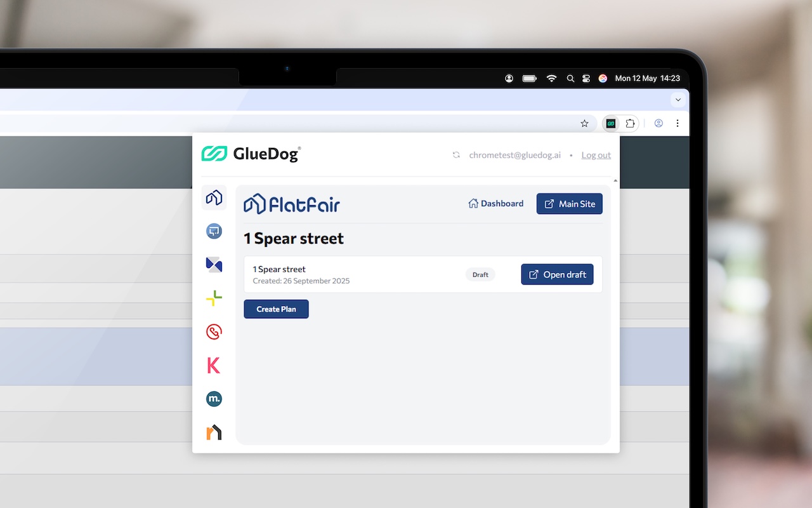This screenshot has width=812, height=508.
Task: Open the Chrome Extensions puzzle icon
Action: pos(630,123)
